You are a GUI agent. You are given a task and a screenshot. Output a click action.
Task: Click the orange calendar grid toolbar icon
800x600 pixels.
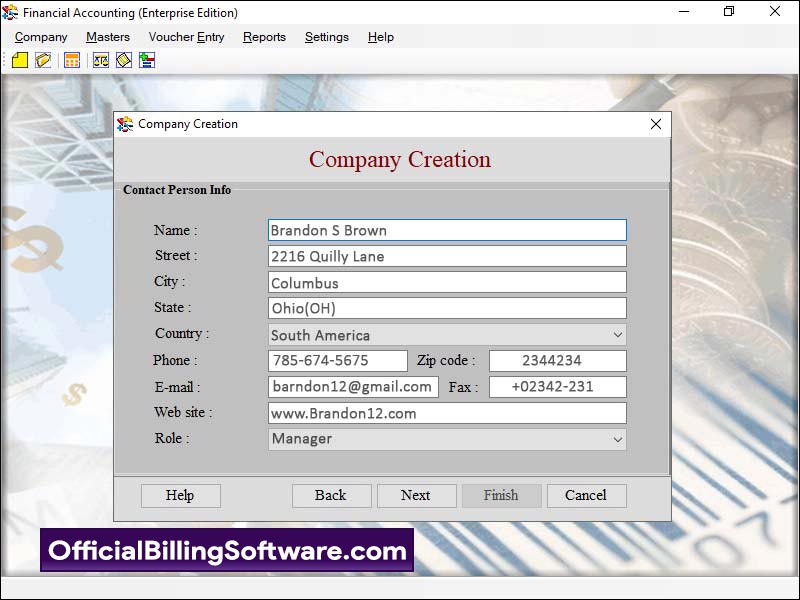72,61
